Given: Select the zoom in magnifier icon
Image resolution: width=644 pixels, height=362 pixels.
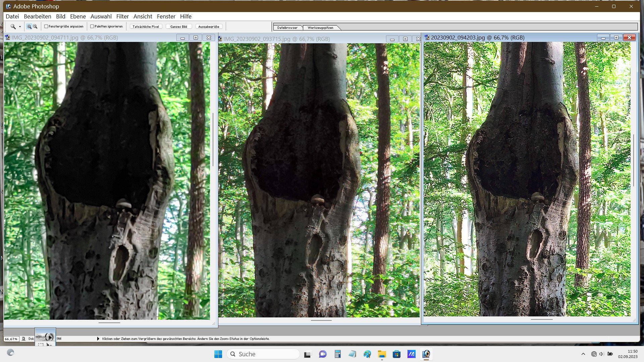Looking at the screenshot, I should [29, 26].
